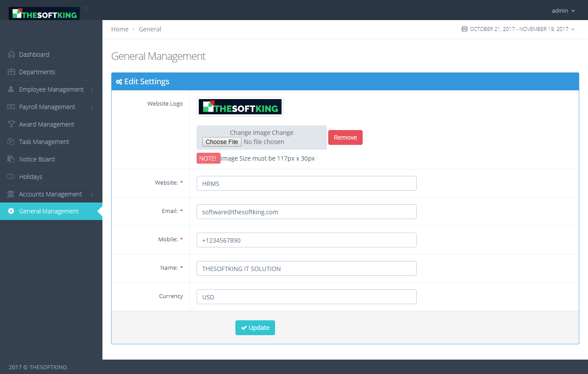Viewport: 588px width, 374px height.
Task: Click the Employee Management person icon
Action: pyautogui.click(x=10, y=89)
